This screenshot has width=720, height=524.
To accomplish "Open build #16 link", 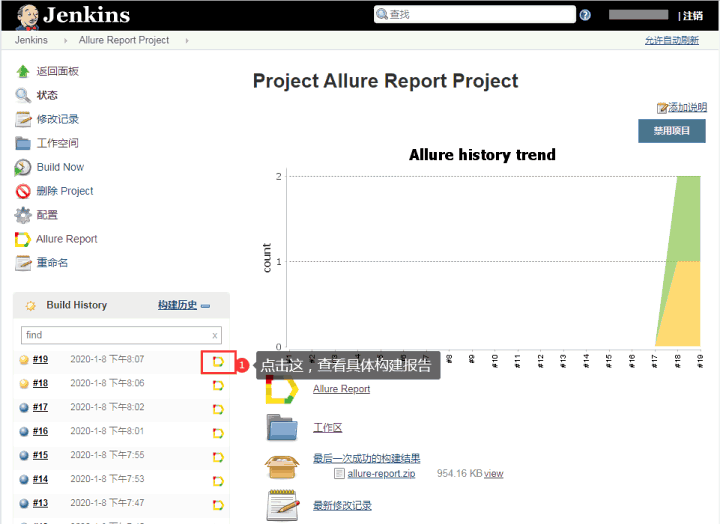I will (40, 431).
